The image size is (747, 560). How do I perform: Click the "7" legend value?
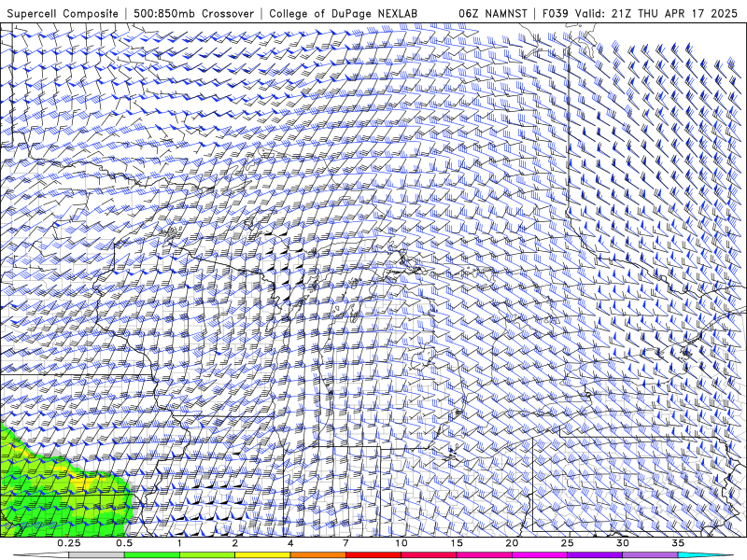[345, 543]
